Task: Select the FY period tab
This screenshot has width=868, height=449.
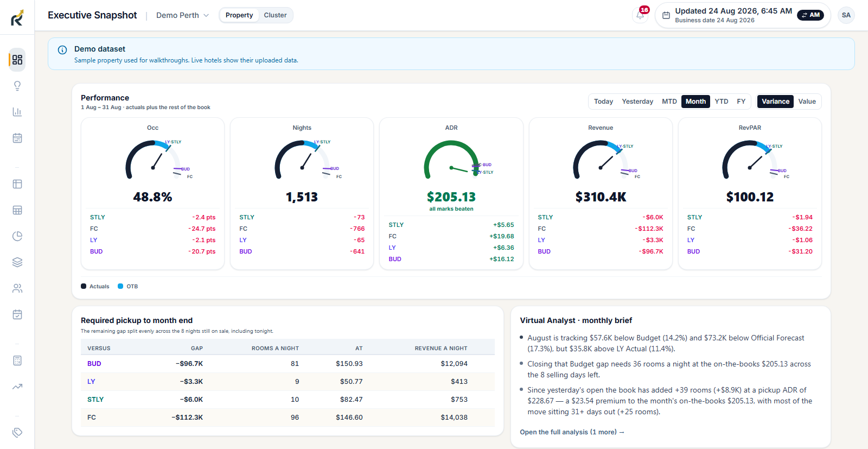Action: pos(741,102)
